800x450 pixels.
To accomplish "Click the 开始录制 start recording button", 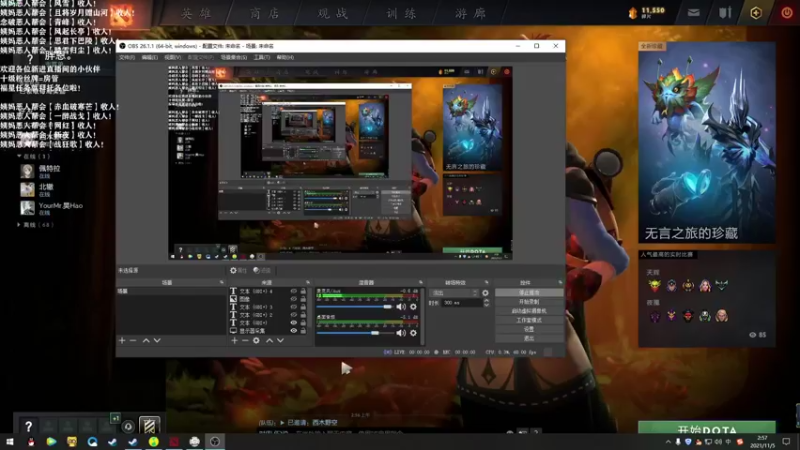I will pyautogui.click(x=529, y=302).
